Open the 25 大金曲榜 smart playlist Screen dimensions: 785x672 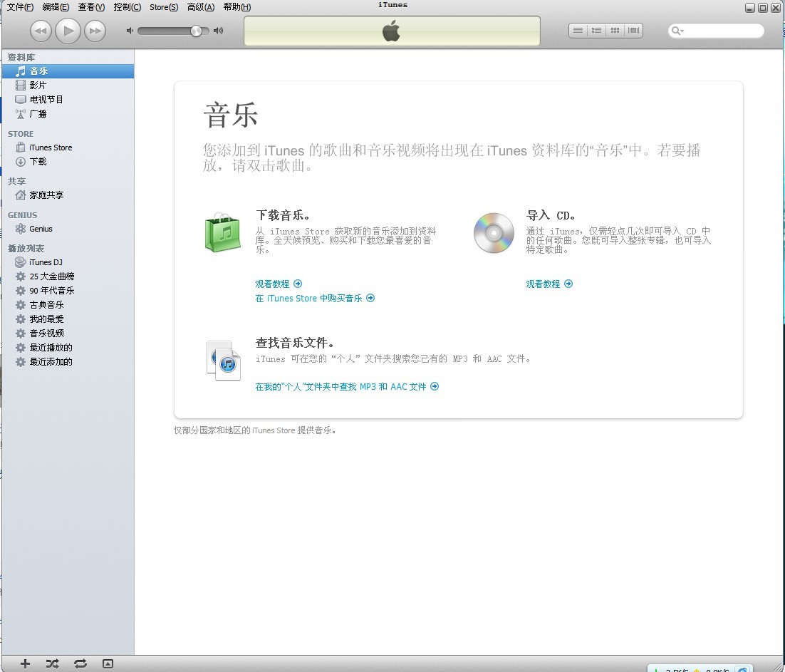pos(68,276)
